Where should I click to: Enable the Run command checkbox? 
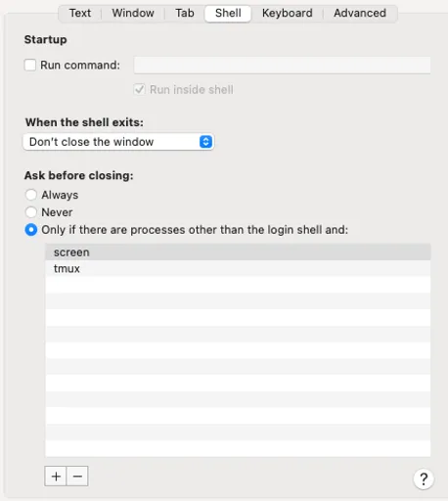[x=30, y=65]
